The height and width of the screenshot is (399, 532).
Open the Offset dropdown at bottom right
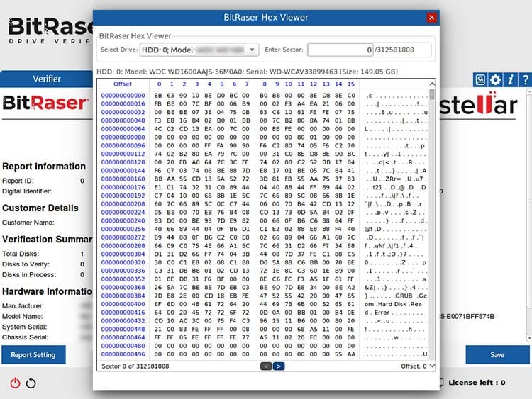[432, 366]
